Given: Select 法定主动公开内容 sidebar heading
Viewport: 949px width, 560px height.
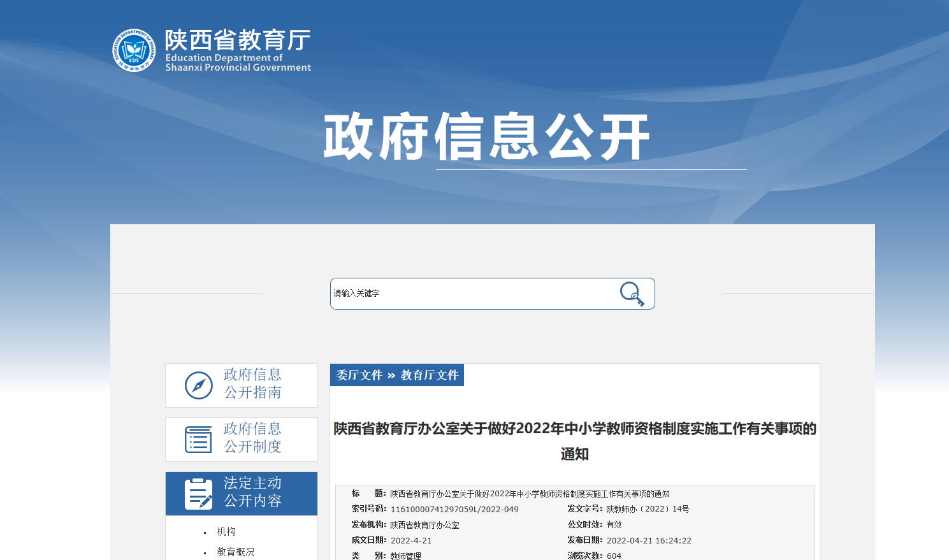Looking at the screenshot, I should tap(252, 492).
